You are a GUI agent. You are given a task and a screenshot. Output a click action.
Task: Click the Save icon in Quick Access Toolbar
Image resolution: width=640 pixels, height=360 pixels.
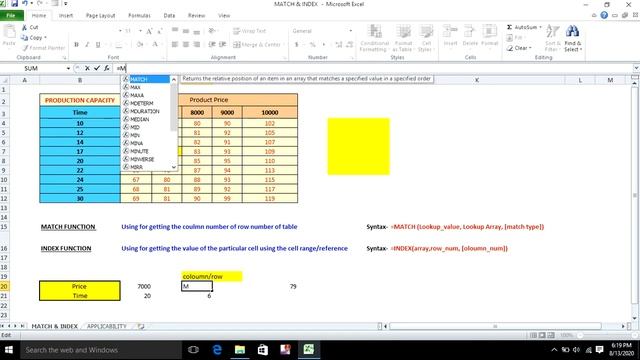tap(14, 4)
